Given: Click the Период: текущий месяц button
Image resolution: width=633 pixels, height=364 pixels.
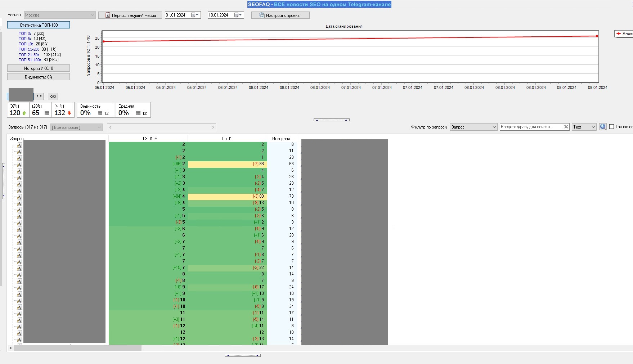Looking at the screenshot, I should (130, 15).
